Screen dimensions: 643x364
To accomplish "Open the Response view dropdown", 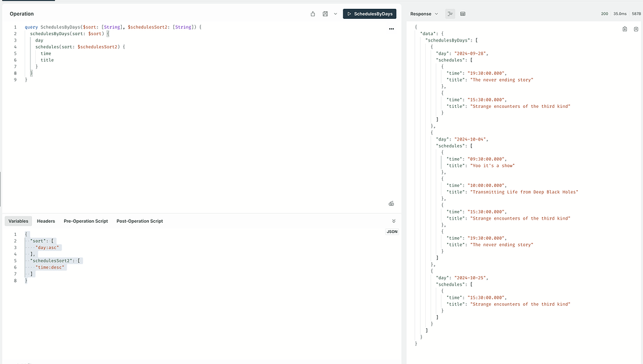I will 421,13.
